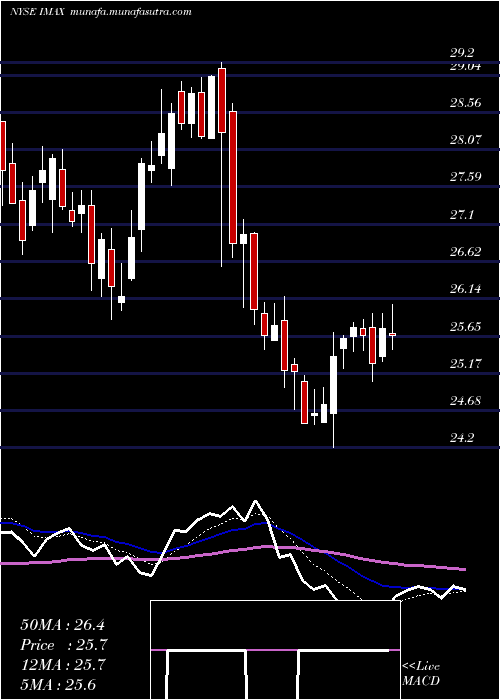Viewport: 500px width, 700px height.
Task: Click the tallest red candle falling from 28.56
Action: pos(233,177)
